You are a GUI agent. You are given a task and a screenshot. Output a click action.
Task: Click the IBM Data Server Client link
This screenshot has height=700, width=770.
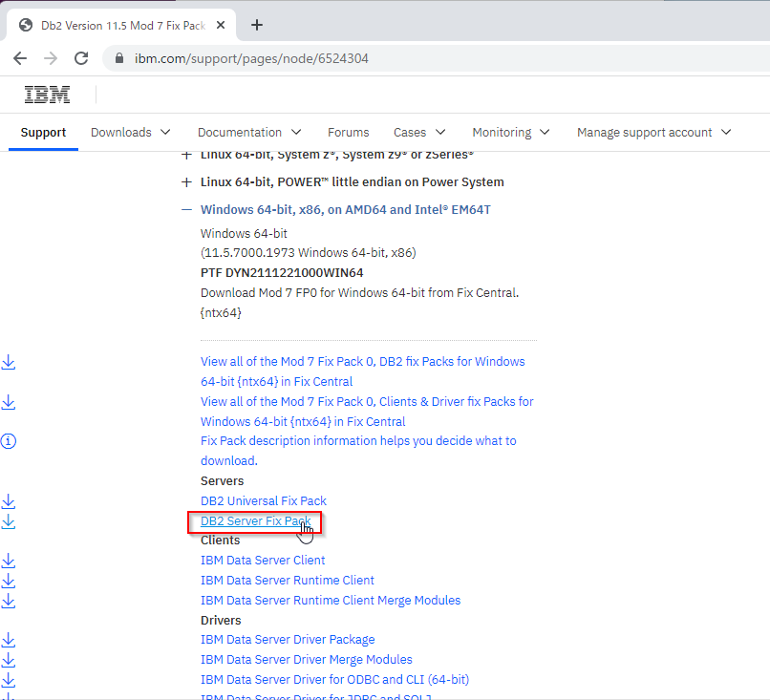click(x=263, y=560)
